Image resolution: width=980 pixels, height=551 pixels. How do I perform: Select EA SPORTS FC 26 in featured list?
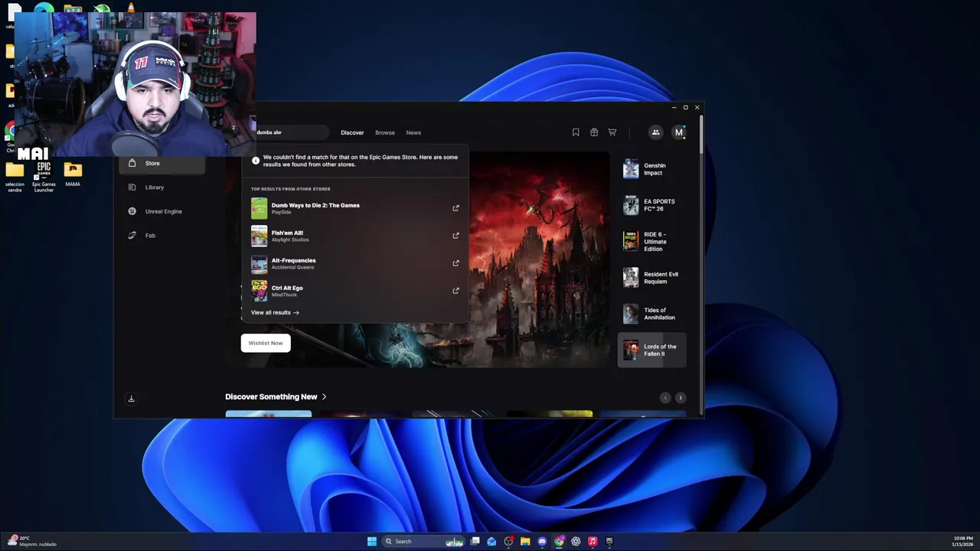pos(652,205)
